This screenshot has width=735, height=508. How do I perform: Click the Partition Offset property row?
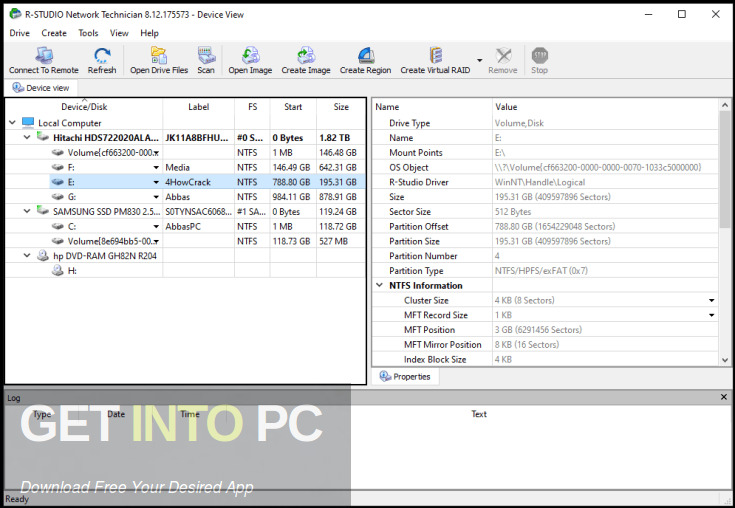pos(545,226)
